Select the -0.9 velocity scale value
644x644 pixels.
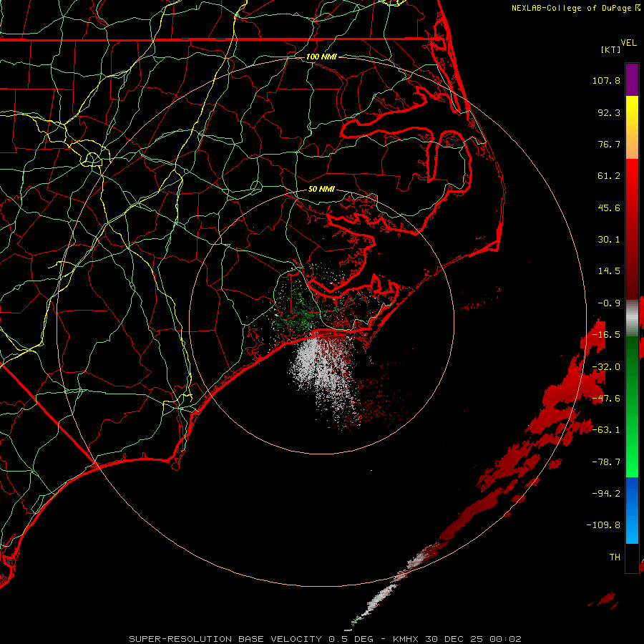click(x=609, y=303)
